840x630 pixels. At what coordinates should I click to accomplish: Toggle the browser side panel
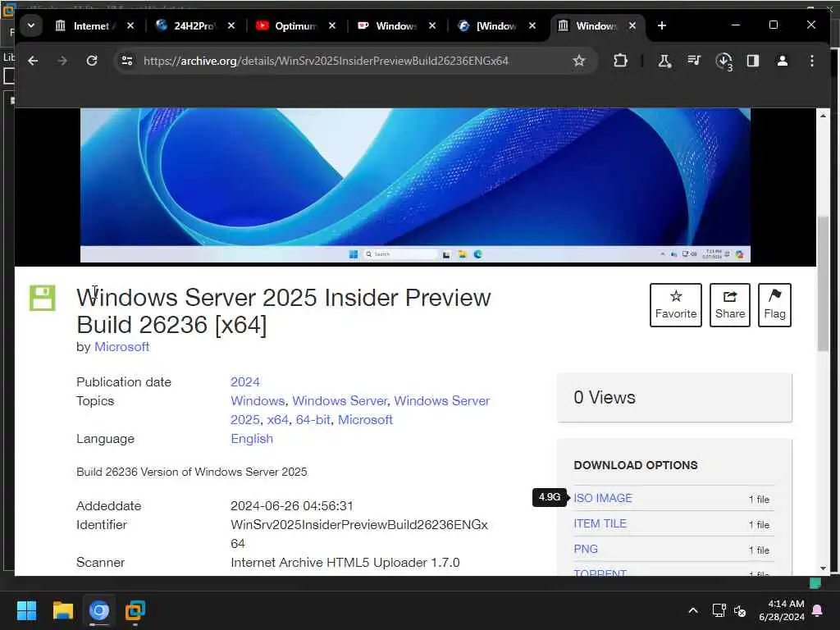pos(753,61)
